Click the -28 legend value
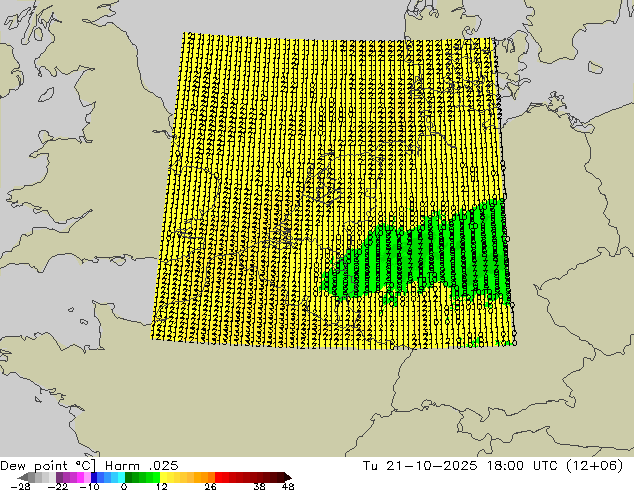Viewport: 634px width, 490px height. click(20, 486)
